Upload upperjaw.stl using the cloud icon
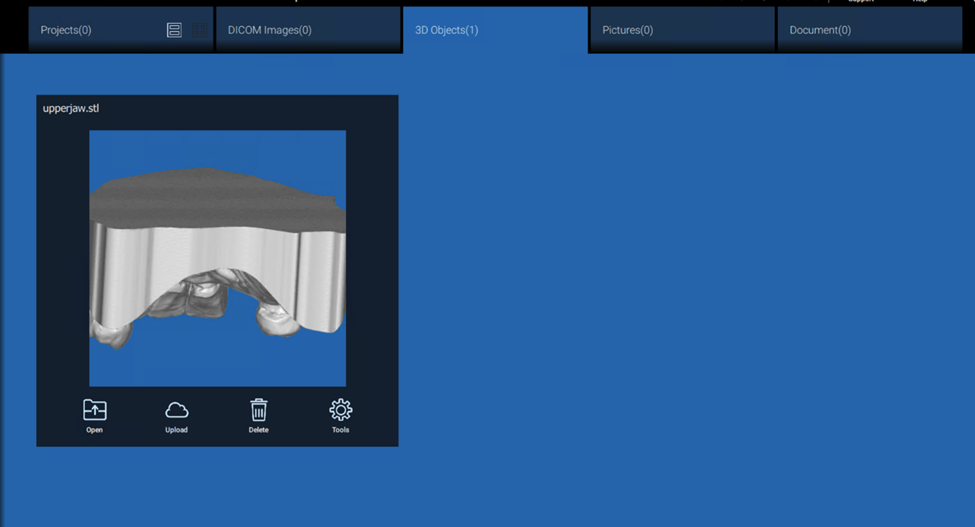 (176, 415)
